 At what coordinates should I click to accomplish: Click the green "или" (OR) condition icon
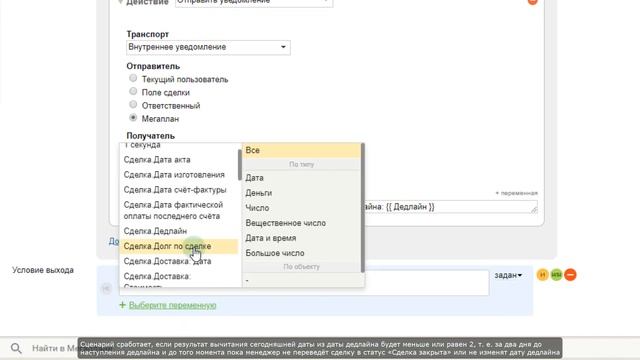click(556, 275)
